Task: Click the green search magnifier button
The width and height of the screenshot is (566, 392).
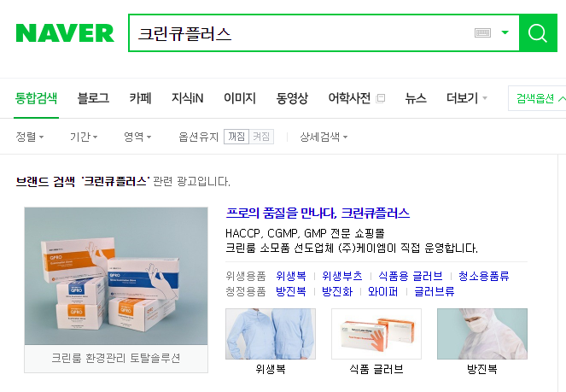Action: 538,32
